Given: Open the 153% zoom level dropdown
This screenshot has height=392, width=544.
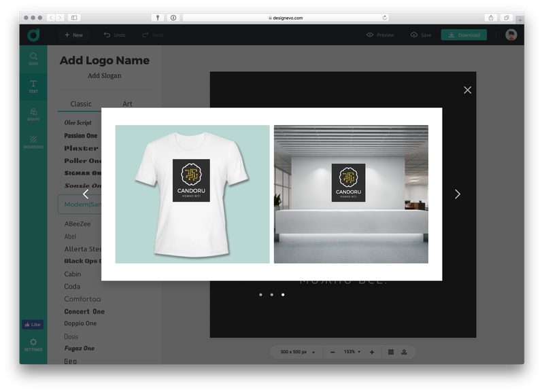Looking at the screenshot, I should click(x=352, y=352).
